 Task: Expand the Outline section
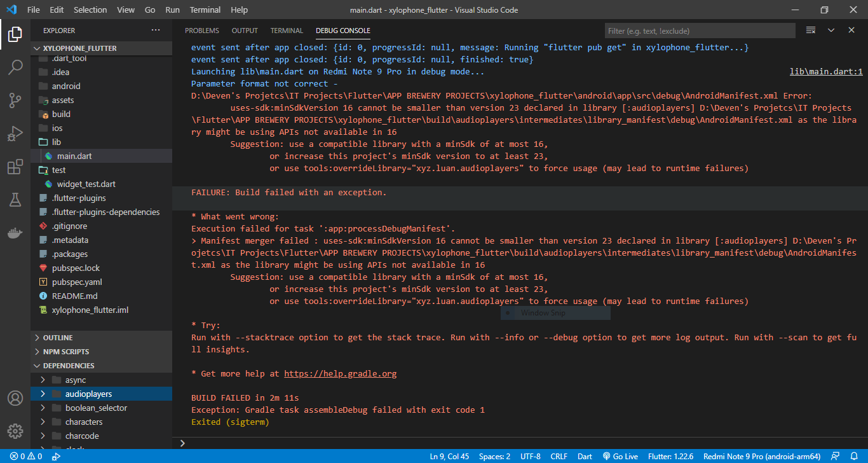[102, 338]
